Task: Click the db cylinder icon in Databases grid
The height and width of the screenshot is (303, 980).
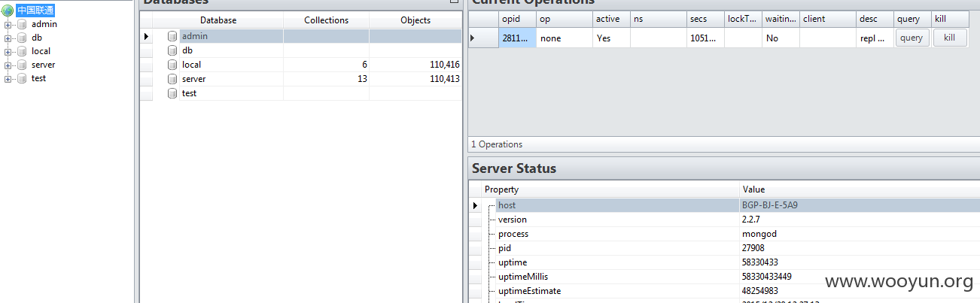Action: click(172, 50)
